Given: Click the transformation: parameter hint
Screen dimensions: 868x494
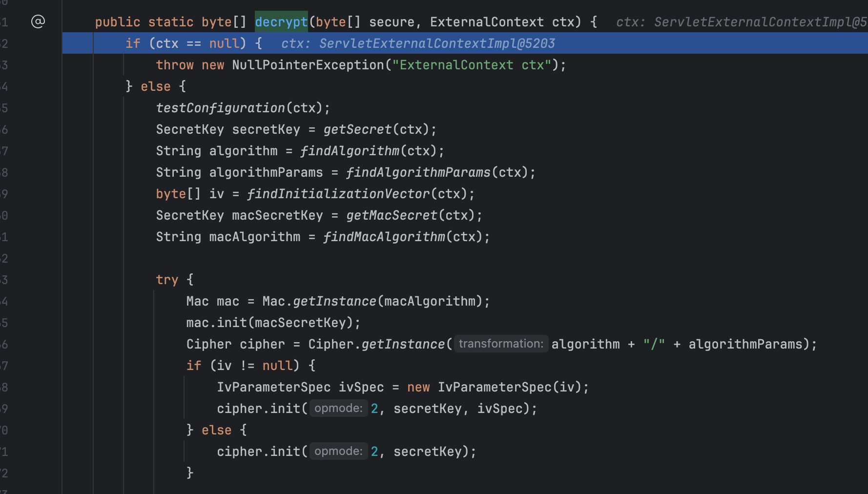Looking at the screenshot, I should tap(501, 344).
